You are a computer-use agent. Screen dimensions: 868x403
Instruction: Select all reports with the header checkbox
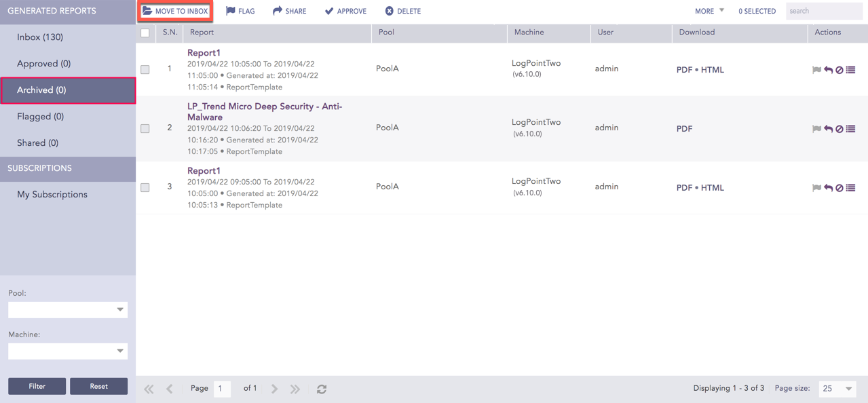coord(145,32)
